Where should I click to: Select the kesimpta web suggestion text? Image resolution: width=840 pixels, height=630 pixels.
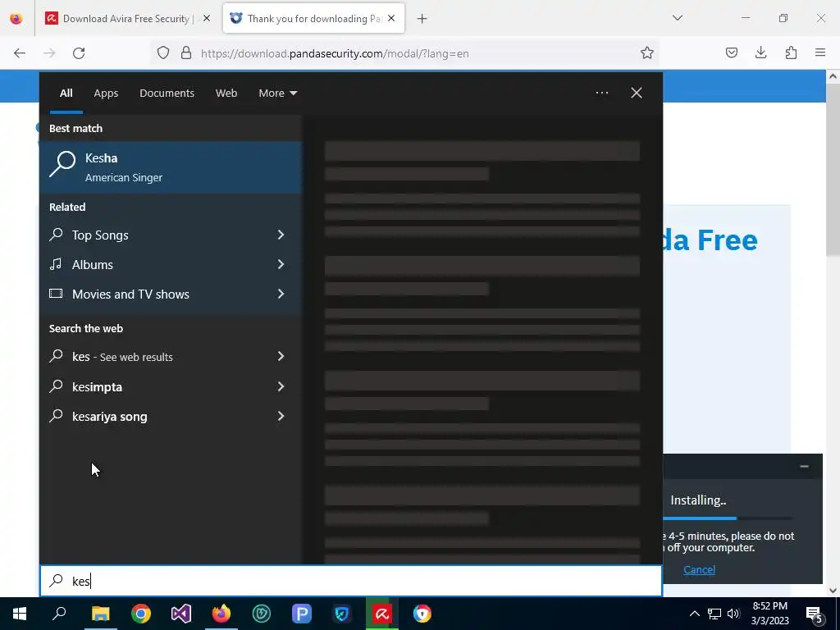pos(97,387)
